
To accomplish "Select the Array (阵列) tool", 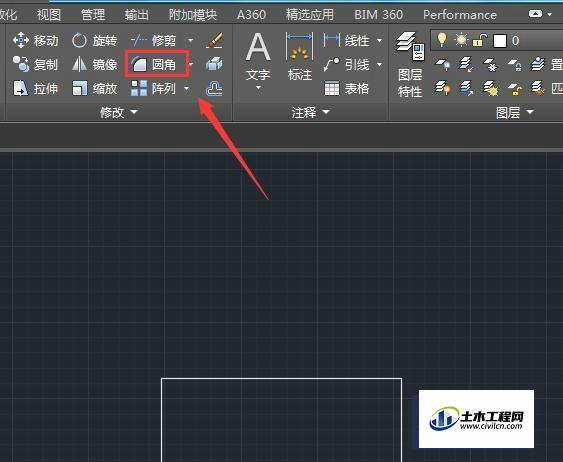I will pyautogui.click(x=154, y=88).
